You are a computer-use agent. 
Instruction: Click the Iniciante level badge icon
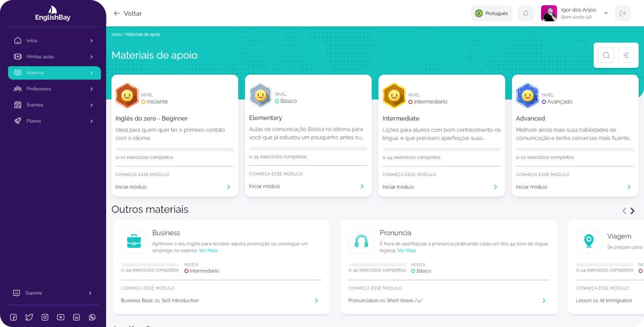(127, 96)
